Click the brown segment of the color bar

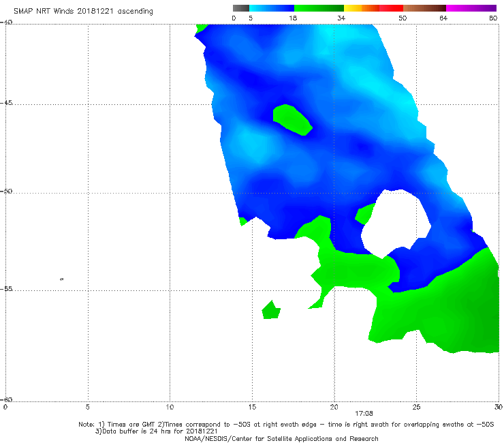pos(424,8)
